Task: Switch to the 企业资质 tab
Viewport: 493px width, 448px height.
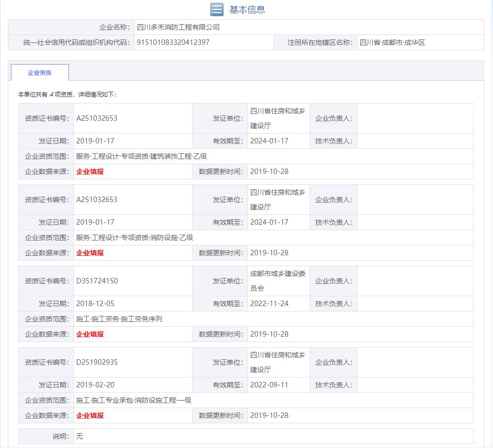Action: coord(39,72)
